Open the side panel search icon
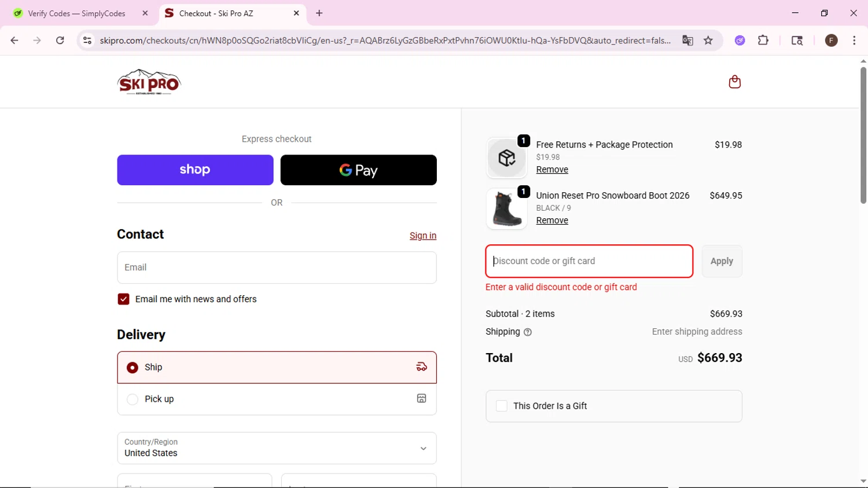The height and width of the screenshot is (488, 868). [x=797, y=41]
